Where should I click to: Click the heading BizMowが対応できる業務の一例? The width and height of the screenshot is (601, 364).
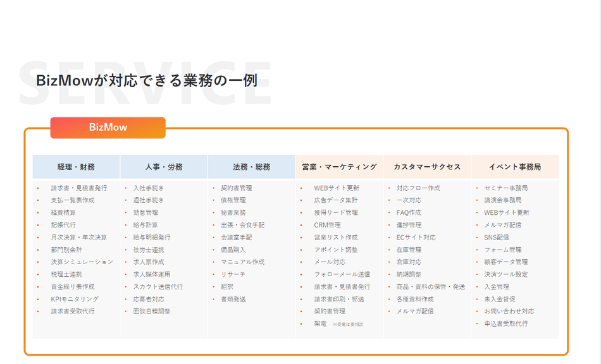(146, 80)
